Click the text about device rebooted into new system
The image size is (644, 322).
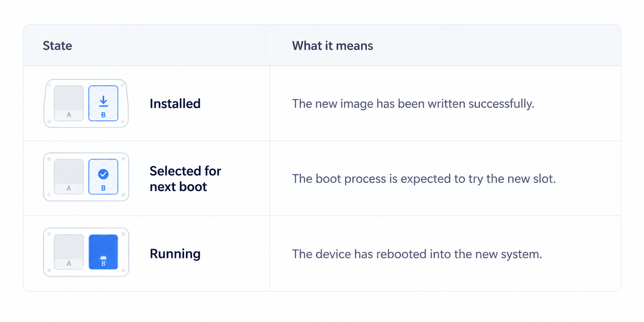click(x=417, y=254)
